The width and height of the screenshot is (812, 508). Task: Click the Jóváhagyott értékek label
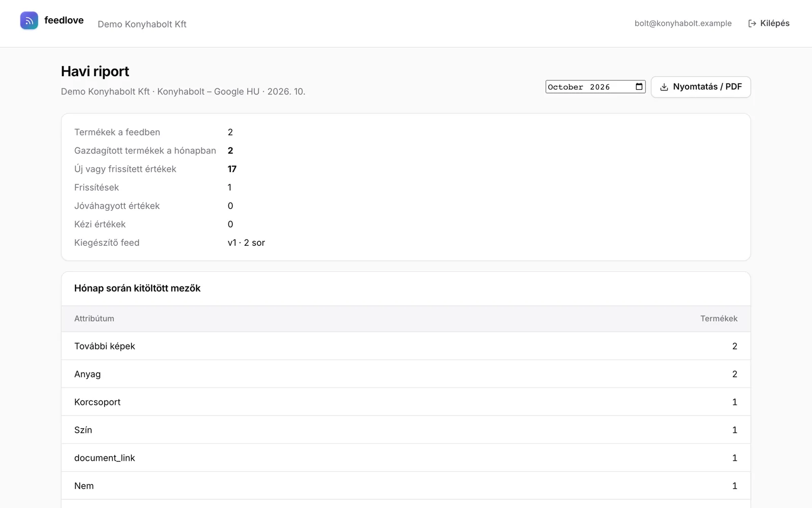[117, 206]
